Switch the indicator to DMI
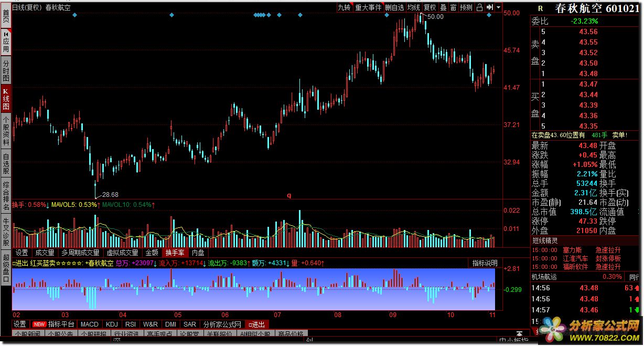The height and width of the screenshot is (346, 644). point(170,324)
